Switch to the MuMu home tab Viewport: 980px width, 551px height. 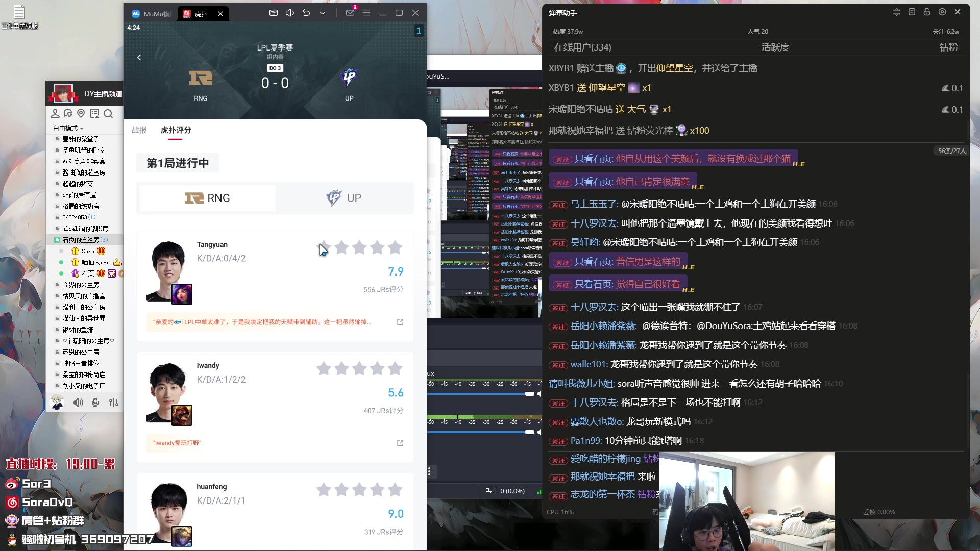pyautogui.click(x=151, y=14)
